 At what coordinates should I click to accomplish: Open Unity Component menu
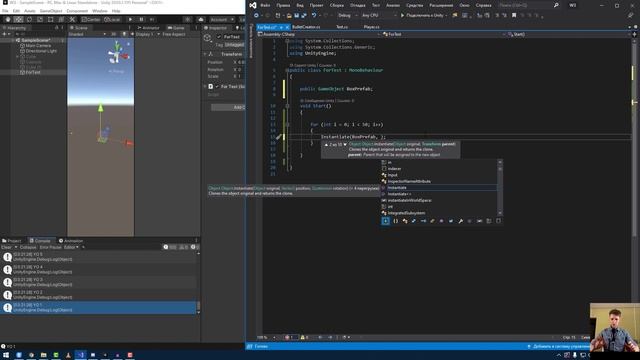pyautogui.click(x=77, y=11)
